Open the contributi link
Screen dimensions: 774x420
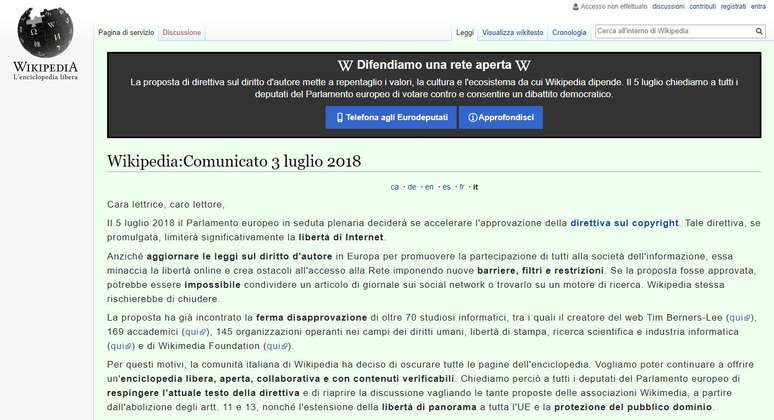[x=703, y=6]
